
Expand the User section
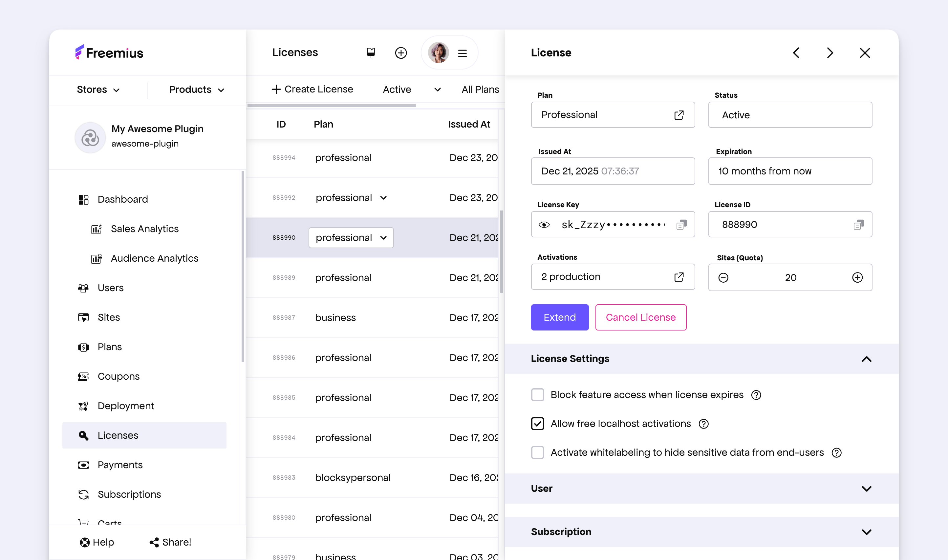[x=866, y=489]
